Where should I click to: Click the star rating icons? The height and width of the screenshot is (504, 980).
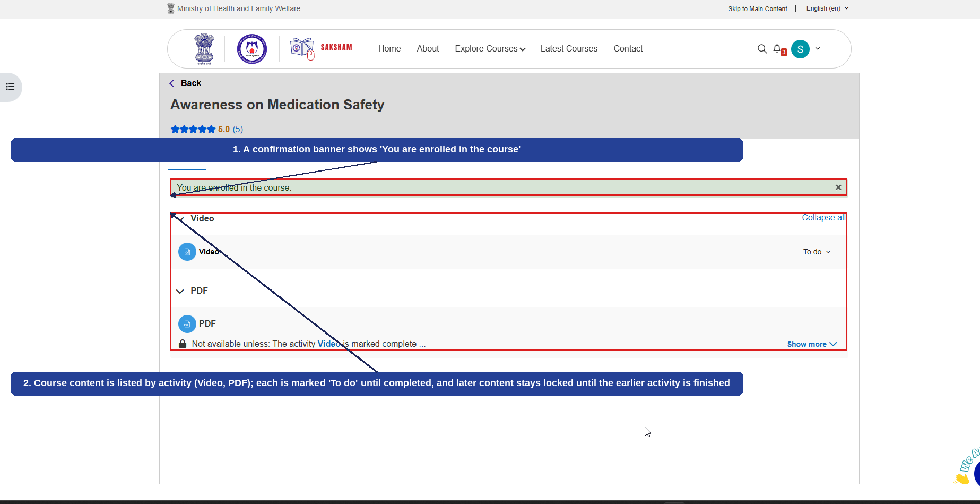pyautogui.click(x=193, y=129)
